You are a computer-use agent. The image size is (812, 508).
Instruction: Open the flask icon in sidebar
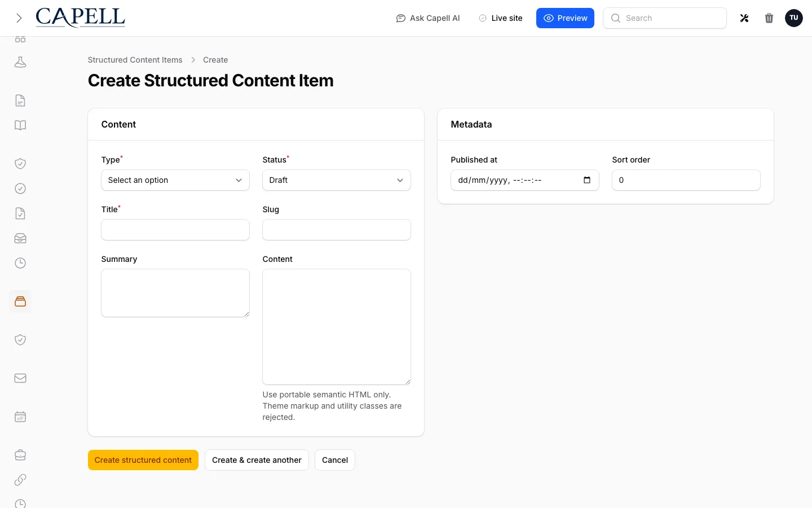(20, 62)
